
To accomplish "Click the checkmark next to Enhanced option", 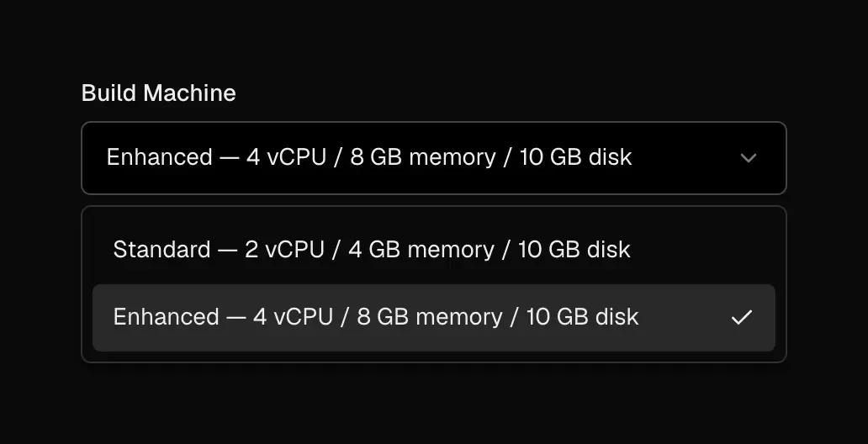I will [x=741, y=317].
